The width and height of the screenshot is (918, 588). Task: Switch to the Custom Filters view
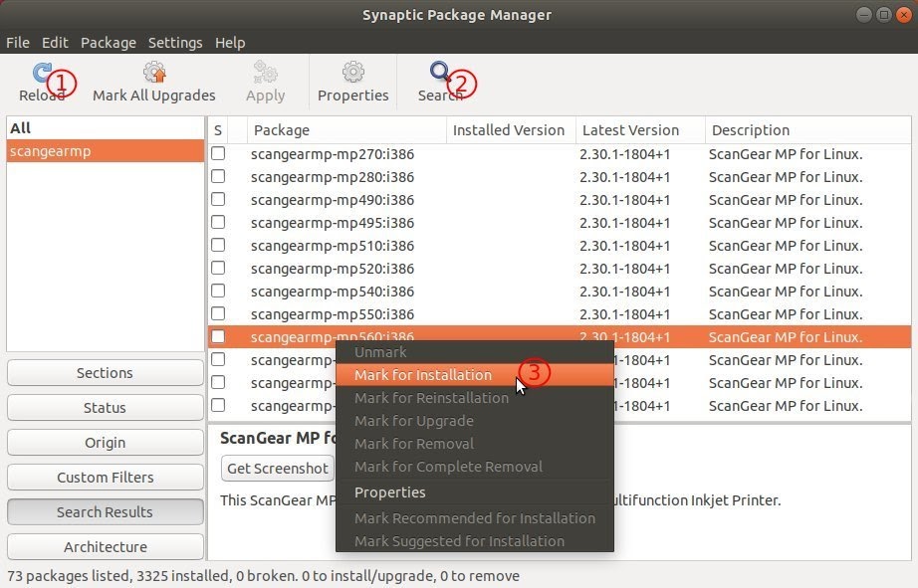click(x=104, y=477)
